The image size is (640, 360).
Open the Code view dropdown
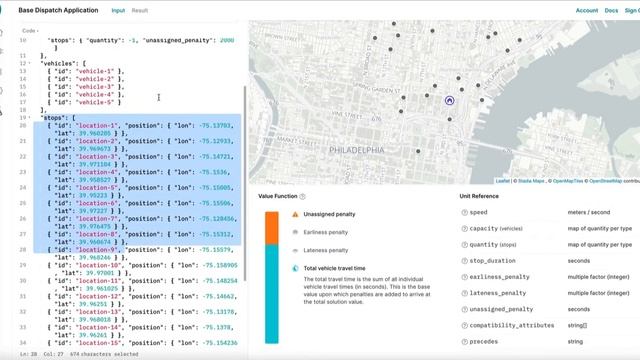click(30, 31)
